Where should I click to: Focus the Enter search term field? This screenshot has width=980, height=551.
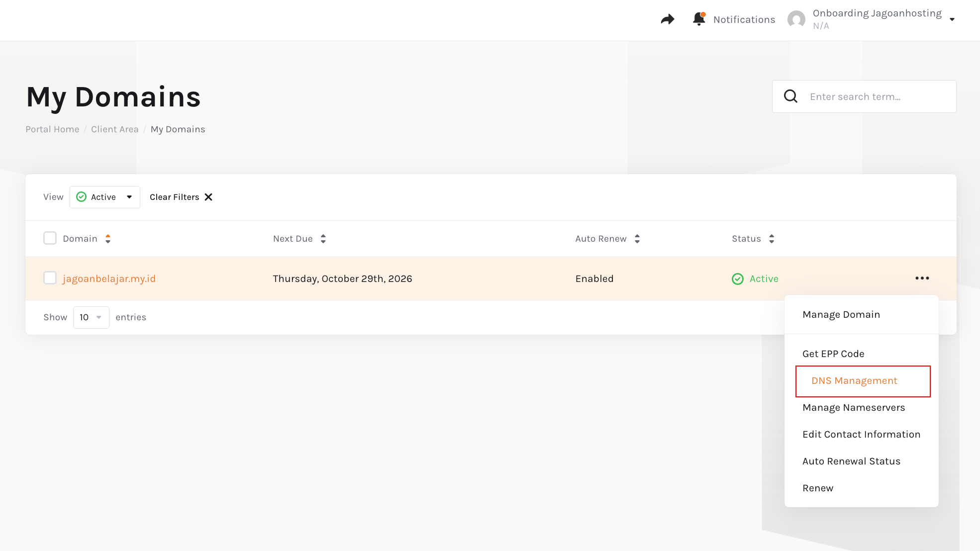click(x=864, y=96)
